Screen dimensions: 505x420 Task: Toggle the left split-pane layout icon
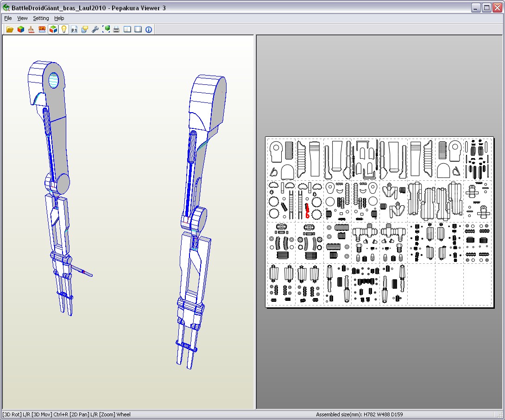[127, 29]
